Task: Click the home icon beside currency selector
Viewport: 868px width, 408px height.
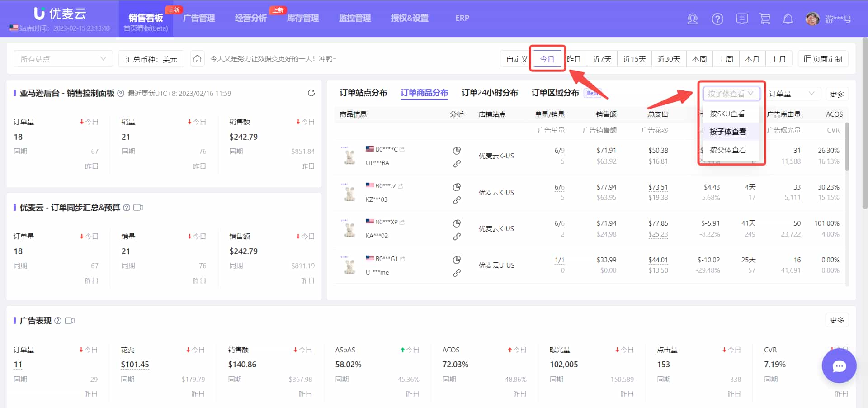Action: point(197,59)
